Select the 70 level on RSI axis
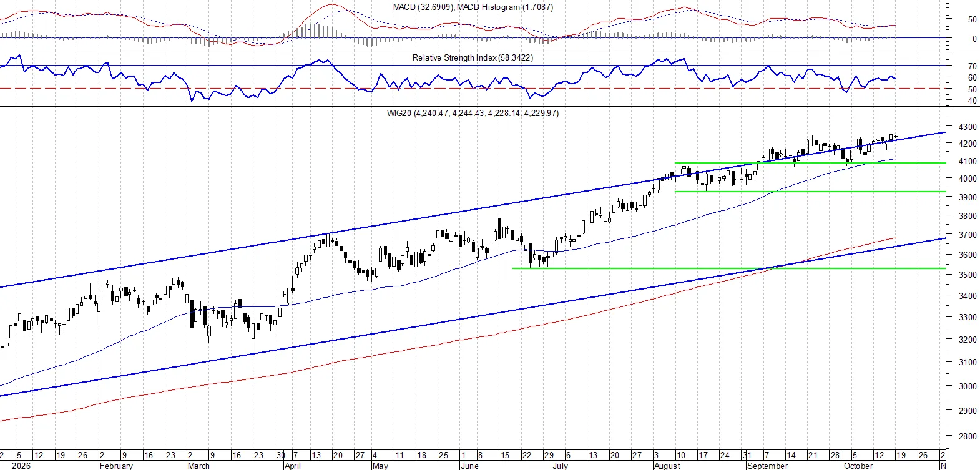This screenshot has width=980, height=470. tap(972, 66)
